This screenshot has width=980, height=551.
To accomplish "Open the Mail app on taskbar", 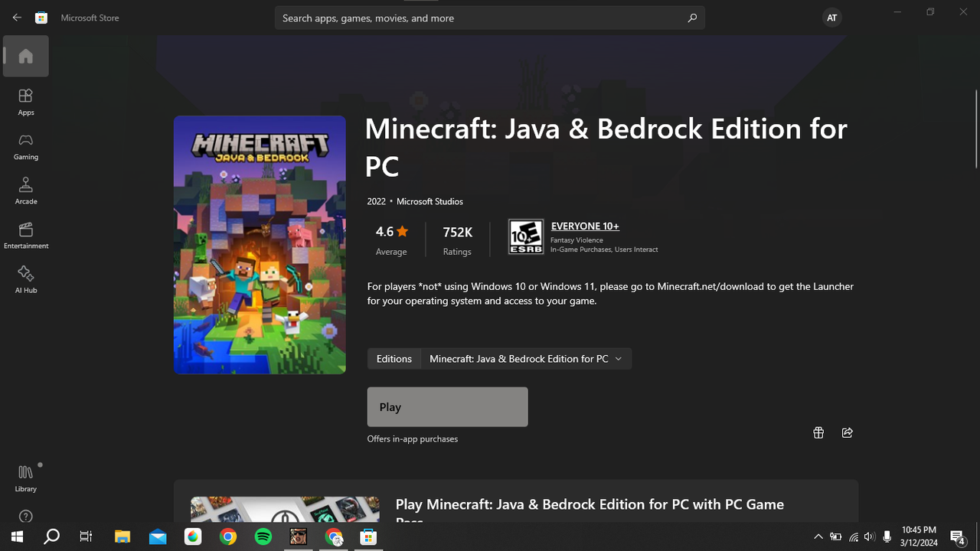I will coord(158,536).
